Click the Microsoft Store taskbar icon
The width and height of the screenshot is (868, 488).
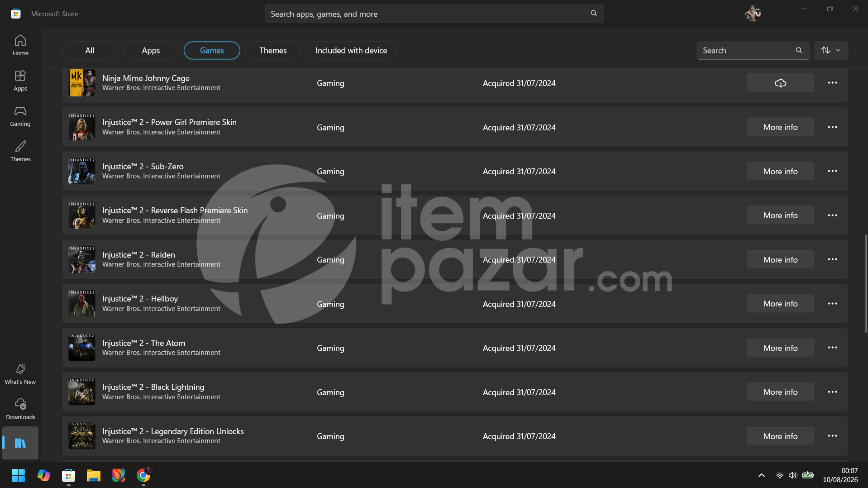68,475
